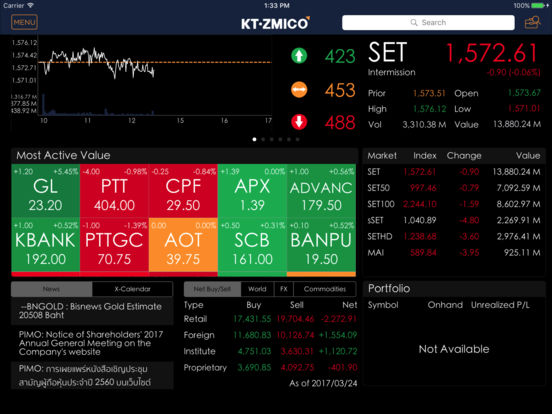Click the Retail row in Net Buy/Sell

click(270, 319)
